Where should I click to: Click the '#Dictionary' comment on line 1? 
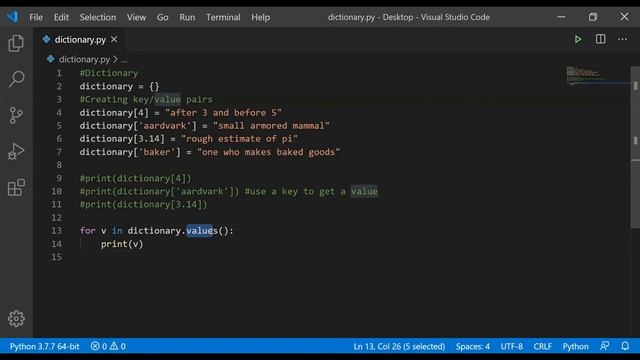coord(109,73)
